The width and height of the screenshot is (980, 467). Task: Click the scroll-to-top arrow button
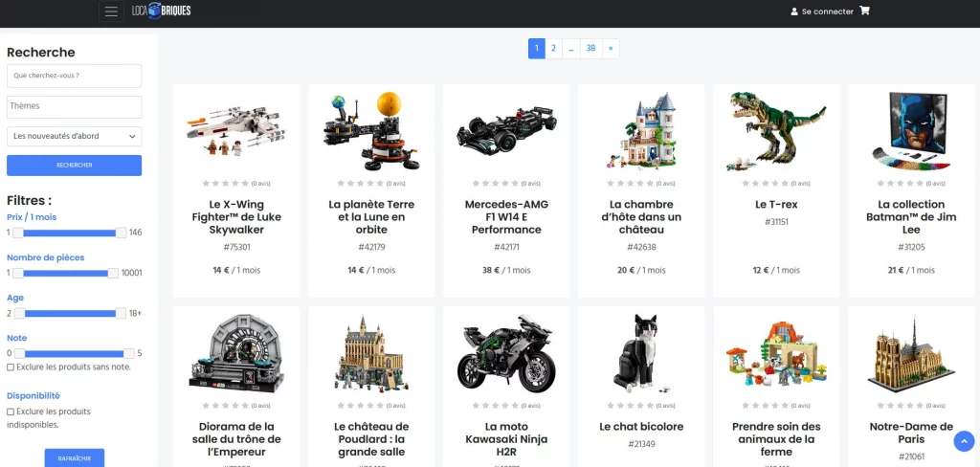[964, 441]
